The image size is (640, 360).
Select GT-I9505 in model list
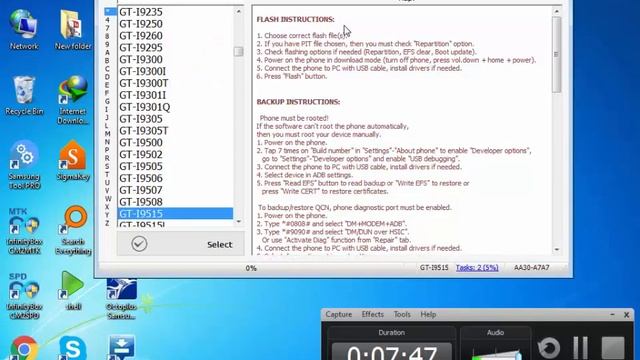click(175, 166)
